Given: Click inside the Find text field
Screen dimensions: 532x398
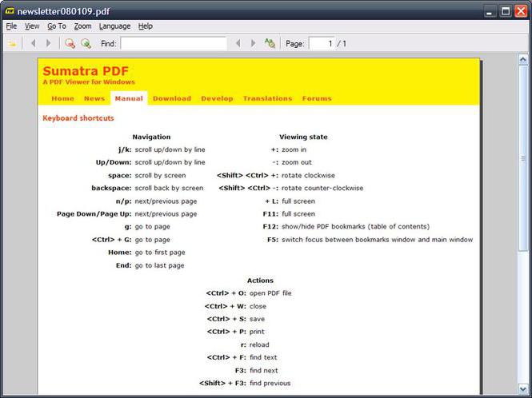Looking at the screenshot, I should (x=174, y=43).
